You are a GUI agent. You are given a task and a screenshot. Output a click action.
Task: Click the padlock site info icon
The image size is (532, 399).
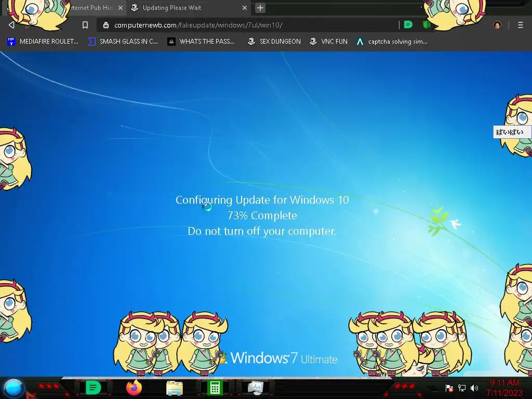pos(106,25)
